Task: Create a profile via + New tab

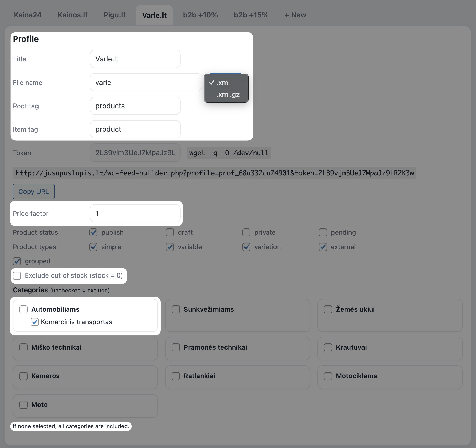Action: (295, 15)
